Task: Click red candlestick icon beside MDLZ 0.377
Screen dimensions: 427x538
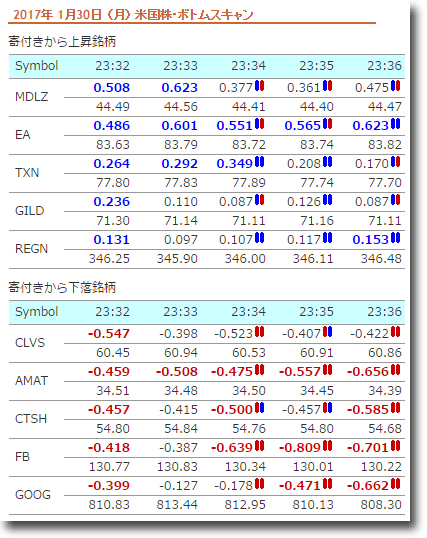Action: [259, 86]
